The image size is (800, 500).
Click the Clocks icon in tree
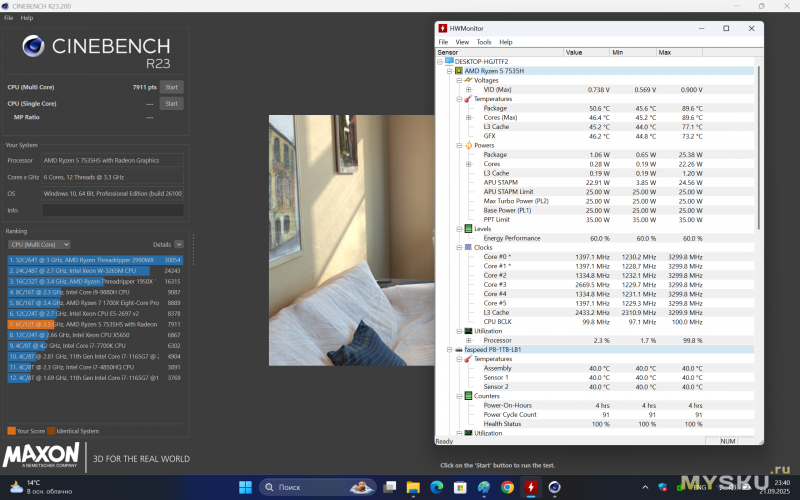click(468, 247)
